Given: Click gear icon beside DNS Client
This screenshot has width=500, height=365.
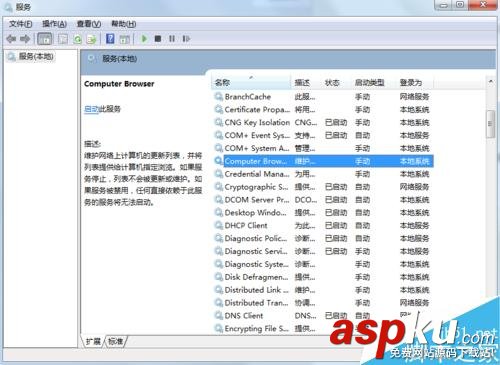Looking at the screenshot, I should [x=219, y=316].
